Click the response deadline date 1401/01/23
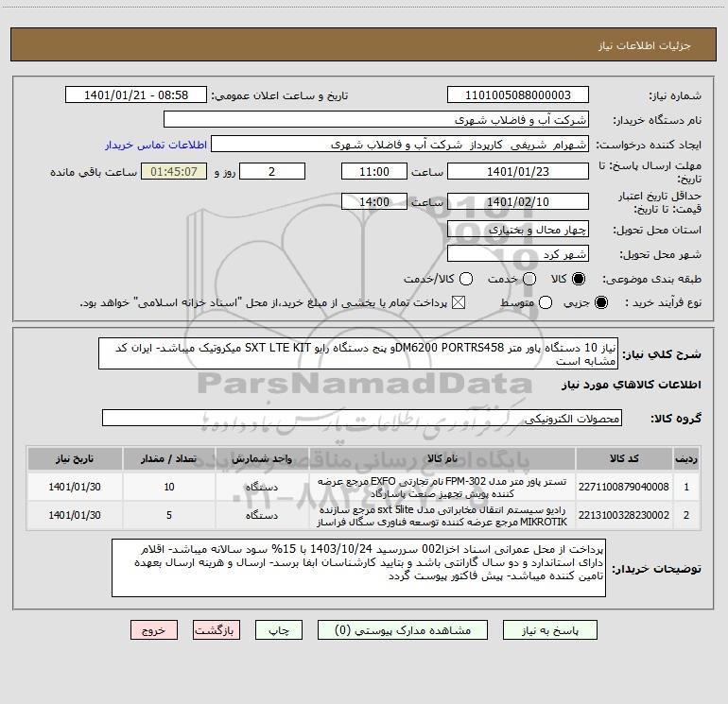Image resolution: width=728 pixels, height=704 pixels. pyautogui.click(x=518, y=171)
